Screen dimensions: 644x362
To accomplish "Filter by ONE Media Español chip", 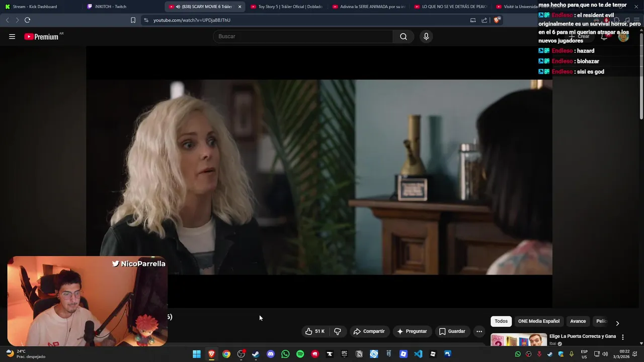I will tap(539, 321).
